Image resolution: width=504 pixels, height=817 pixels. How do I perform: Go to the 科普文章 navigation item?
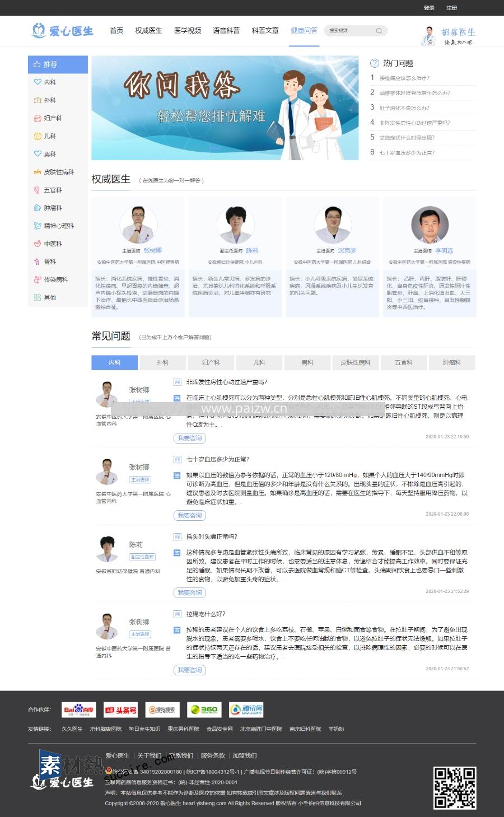(x=265, y=31)
